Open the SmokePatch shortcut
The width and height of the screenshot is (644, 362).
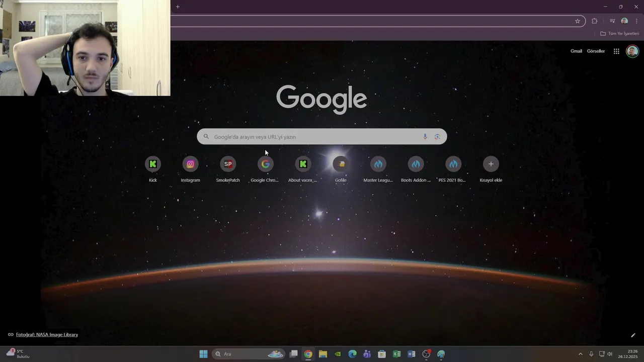pos(228,169)
